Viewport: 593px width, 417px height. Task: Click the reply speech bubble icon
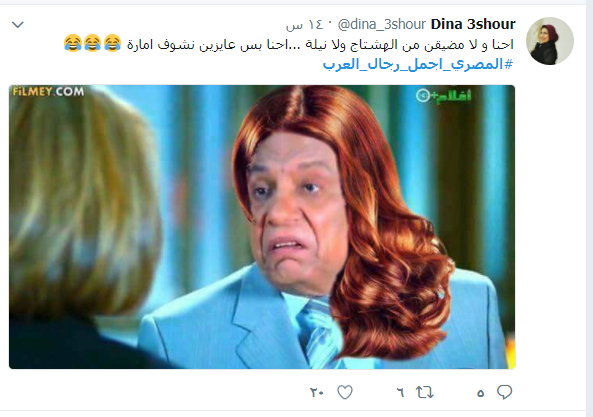[505, 392]
